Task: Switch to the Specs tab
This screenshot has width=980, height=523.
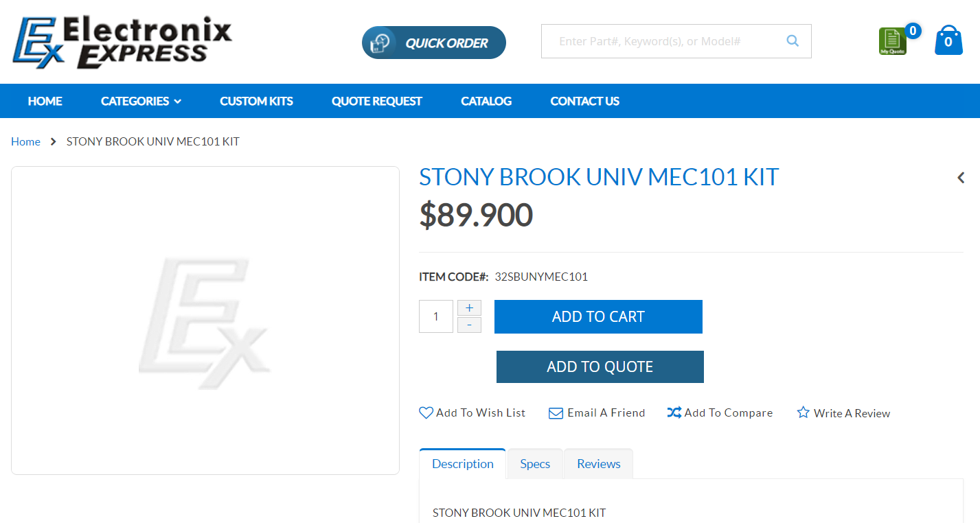Action: [535, 464]
